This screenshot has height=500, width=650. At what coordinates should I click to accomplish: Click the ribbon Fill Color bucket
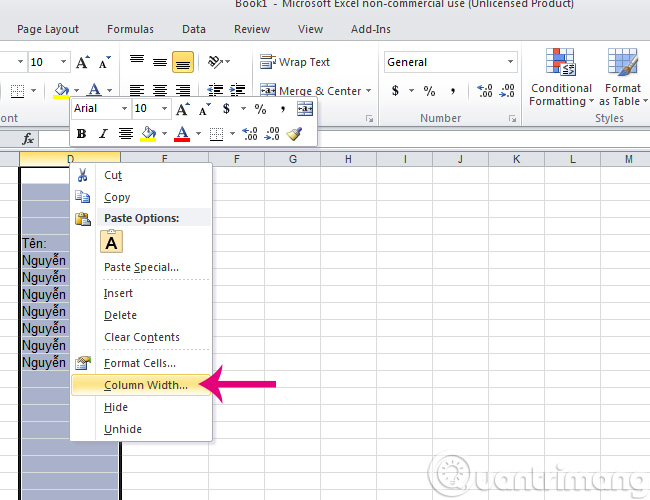(x=61, y=90)
